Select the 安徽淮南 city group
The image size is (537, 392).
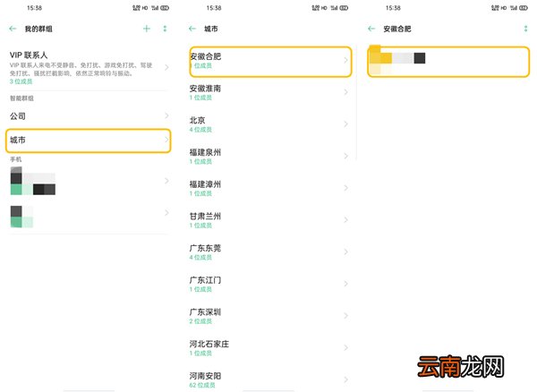pos(270,92)
